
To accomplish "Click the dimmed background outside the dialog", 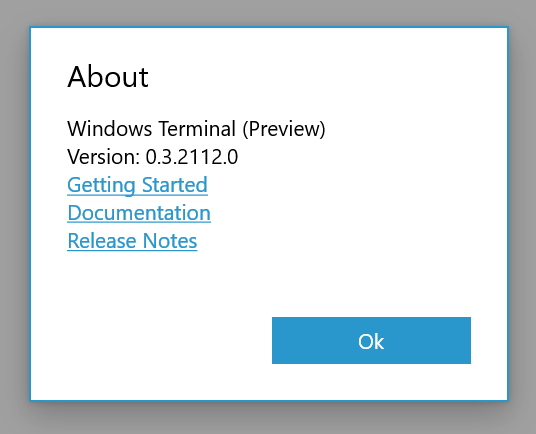I will (268, 418).
